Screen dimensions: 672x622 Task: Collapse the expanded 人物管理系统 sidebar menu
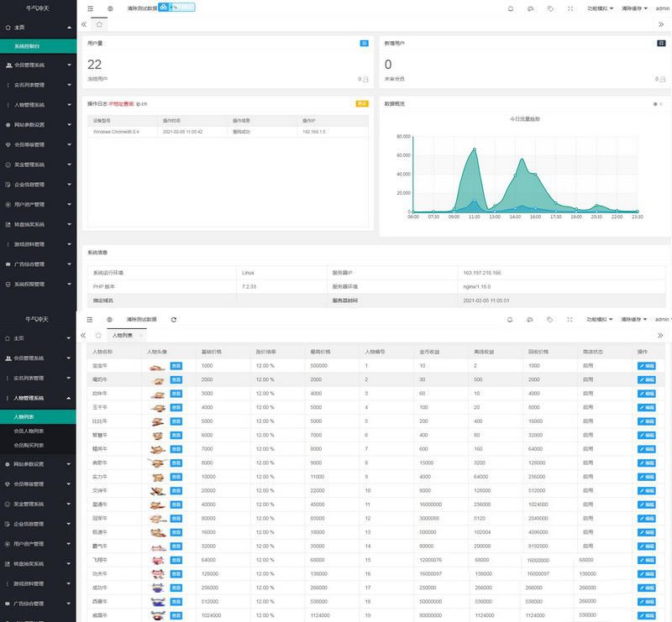tap(38, 398)
